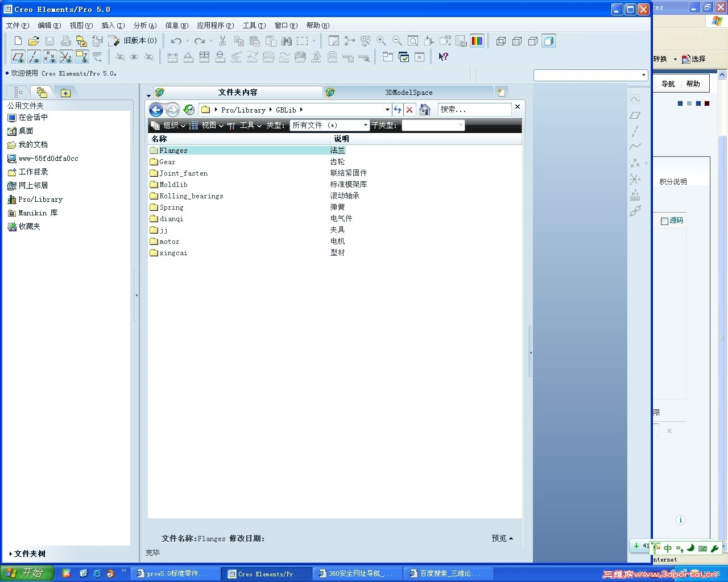Image resolution: width=728 pixels, height=582 pixels.
Task: Open the 视图 dropdown in browser toolbar
Action: [x=206, y=126]
